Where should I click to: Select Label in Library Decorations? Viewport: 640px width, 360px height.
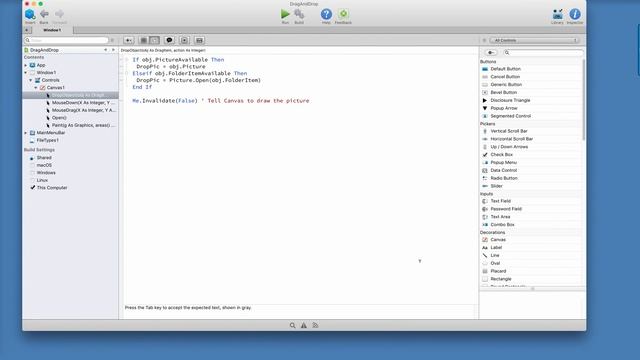531,248
